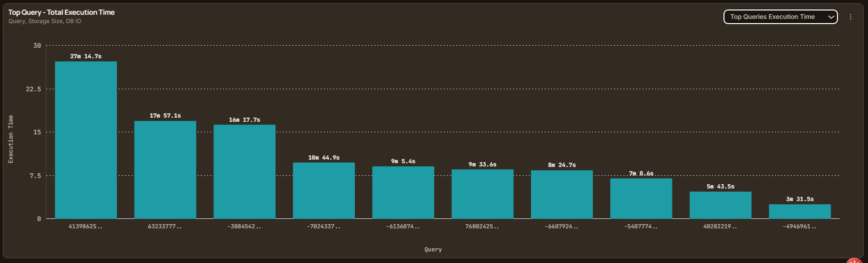This screenshot has height=263, width=868.
Task: Select the bar for query -7024337..
Action: pyautogui.click(x=324, y=191)
